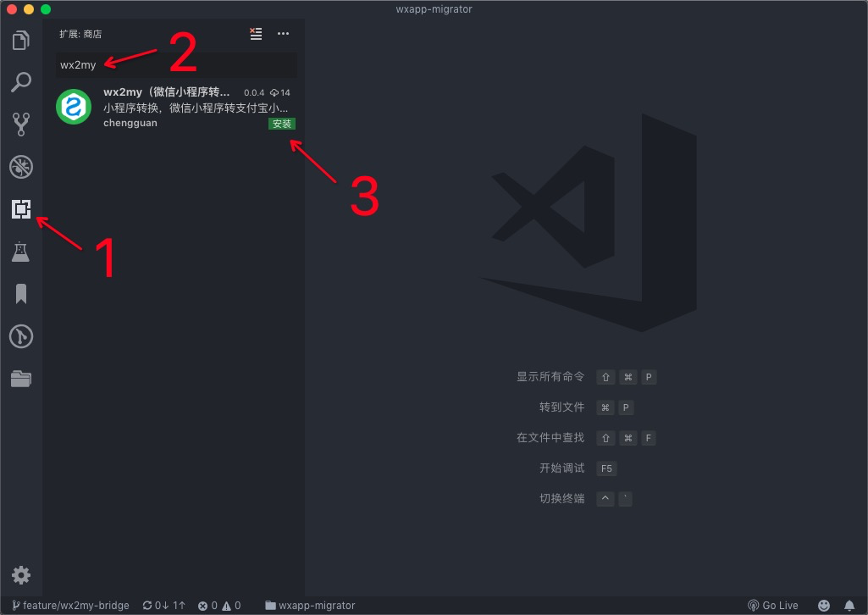Start Go Live server
The image size is (868, 615).
click(773, 606)
